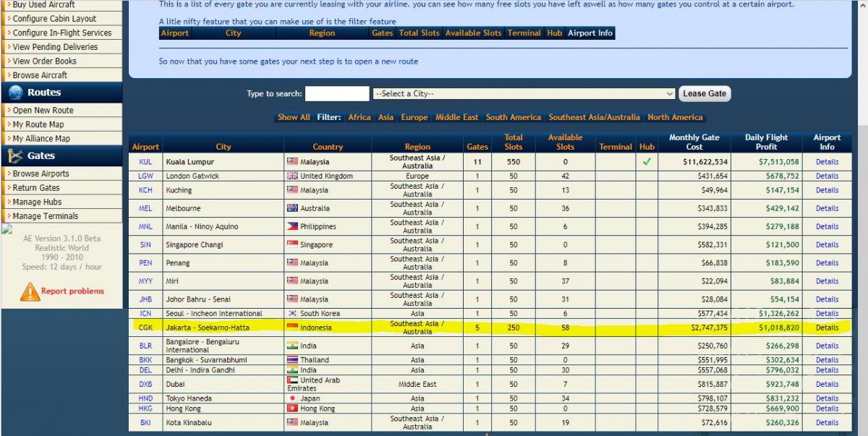Click the Lease Gate button

(705, 93)
